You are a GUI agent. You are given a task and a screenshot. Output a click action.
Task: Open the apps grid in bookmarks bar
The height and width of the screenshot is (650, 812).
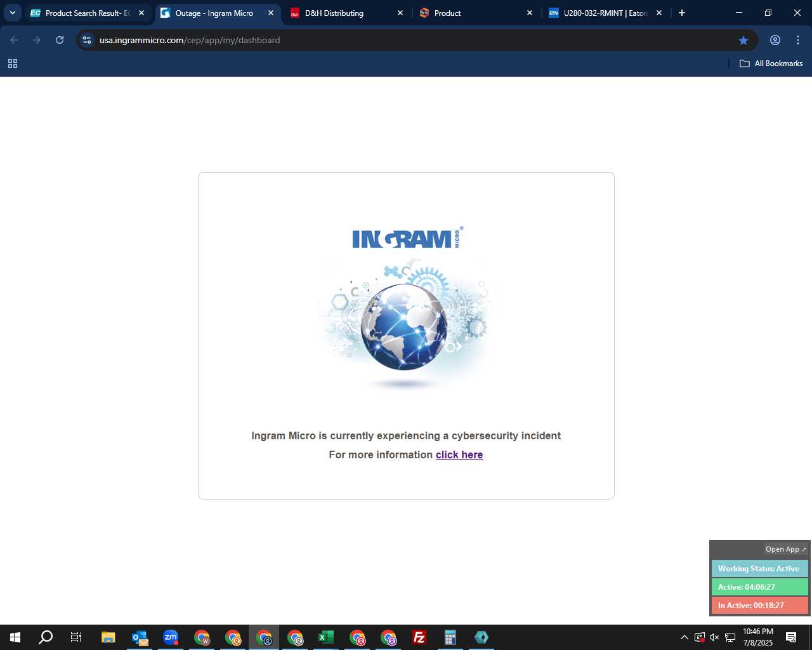pos(13,63)
